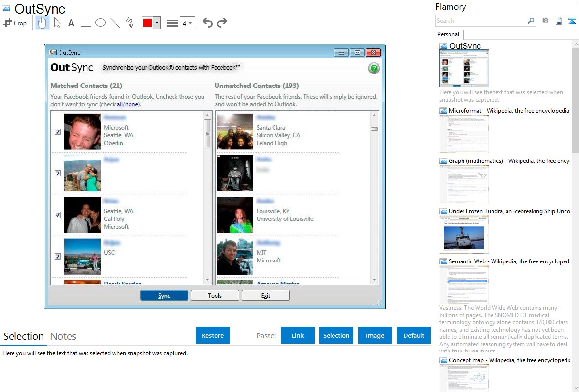Click the Sync button in OutSync
The height and width of the screenshot is (392, 579).
tap(164, 295)
